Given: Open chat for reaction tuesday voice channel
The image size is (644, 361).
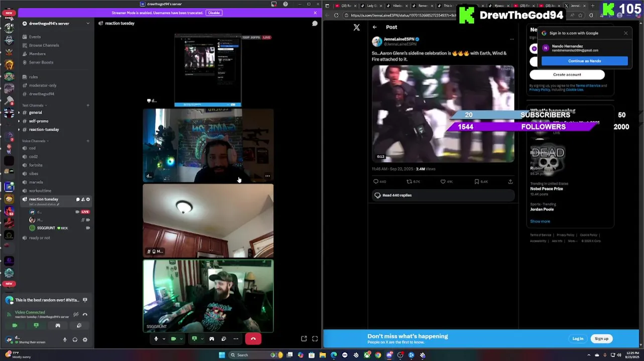Looking at the screenshot, I should coord(78,200).
